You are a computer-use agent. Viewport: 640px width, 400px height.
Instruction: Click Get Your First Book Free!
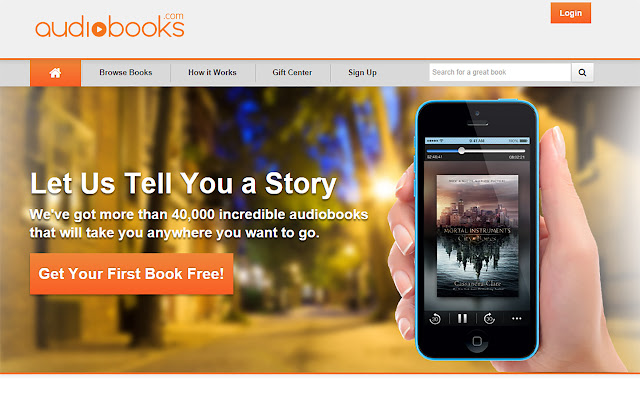[131, 273]
